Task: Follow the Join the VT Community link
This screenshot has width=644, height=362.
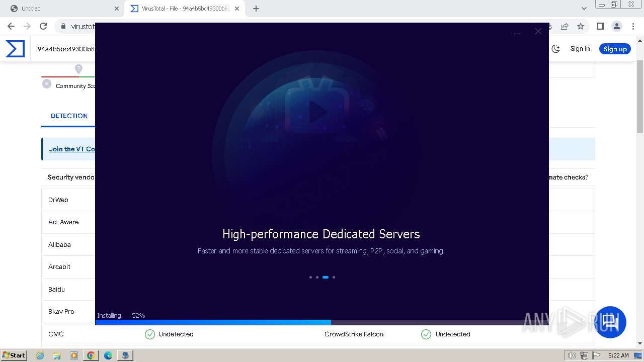Action: pyautogui.click(x=71, y=149)
